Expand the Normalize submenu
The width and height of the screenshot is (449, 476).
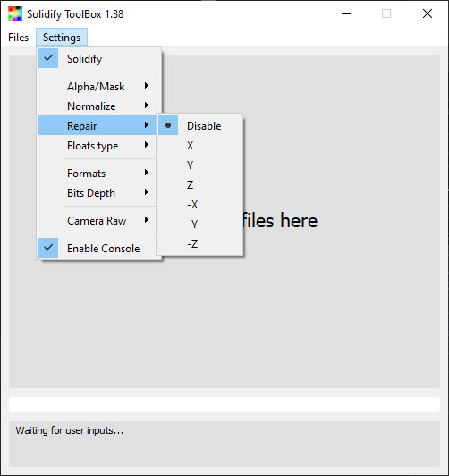point(98,106)
